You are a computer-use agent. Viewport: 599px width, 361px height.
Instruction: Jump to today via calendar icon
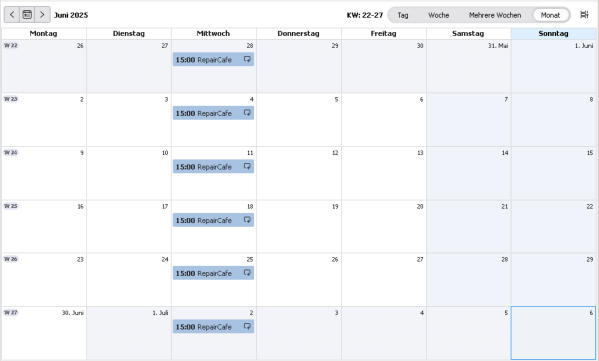(x=27, y=15)
